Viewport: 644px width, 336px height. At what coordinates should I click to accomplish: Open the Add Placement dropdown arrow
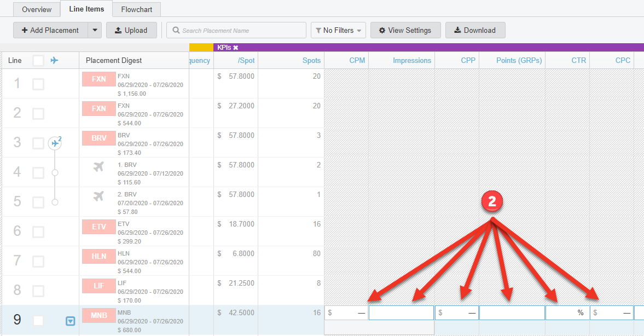[x=95, y=30]
